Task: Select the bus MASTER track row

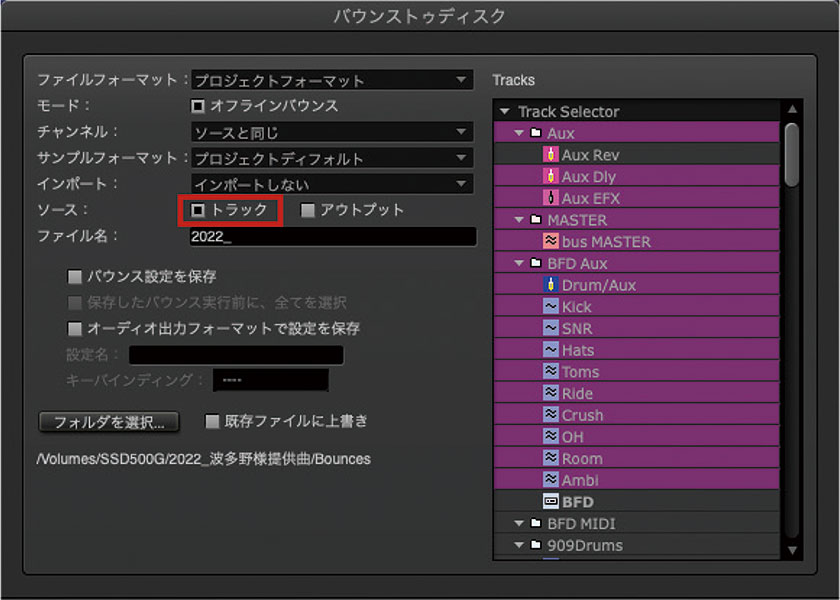Action: tap(636, 242)
